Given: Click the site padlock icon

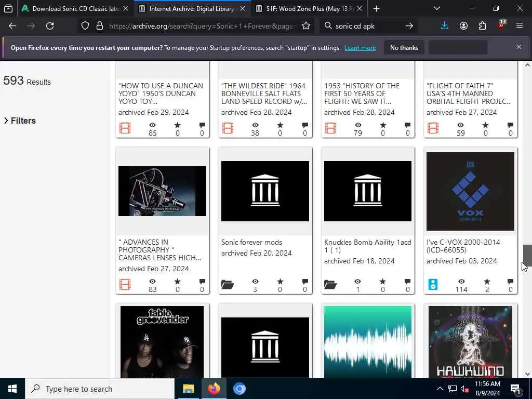Looking at the screenshot, I should tap(99, 26).
